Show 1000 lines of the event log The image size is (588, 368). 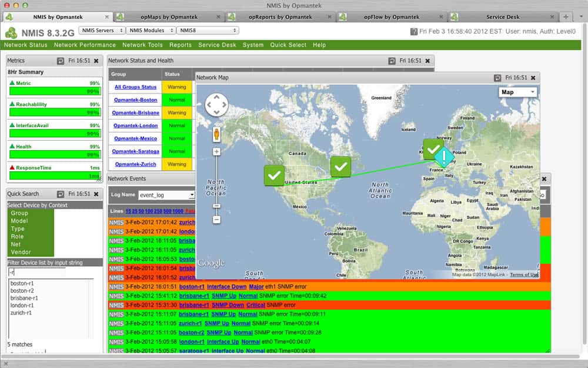(178, 211)
